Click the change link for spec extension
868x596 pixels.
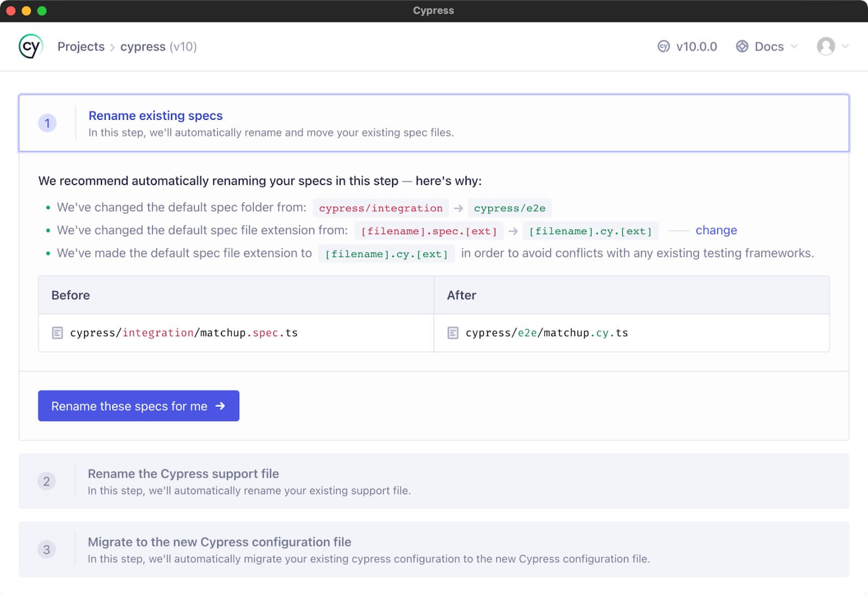coord(716,230)
